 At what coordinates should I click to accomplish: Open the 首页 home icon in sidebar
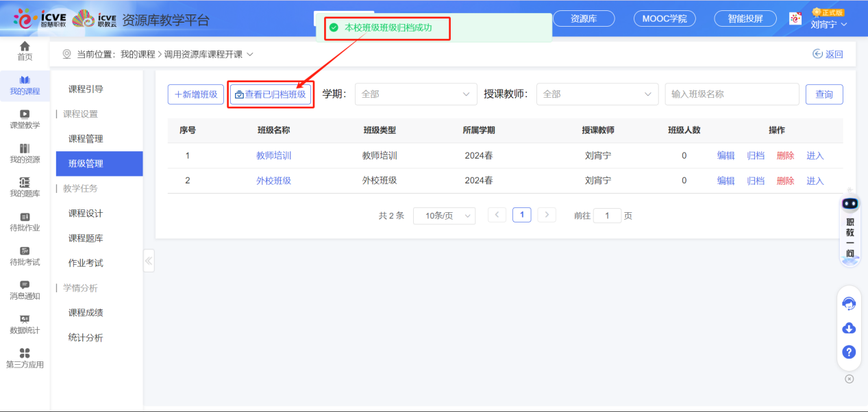coord(25,49)
